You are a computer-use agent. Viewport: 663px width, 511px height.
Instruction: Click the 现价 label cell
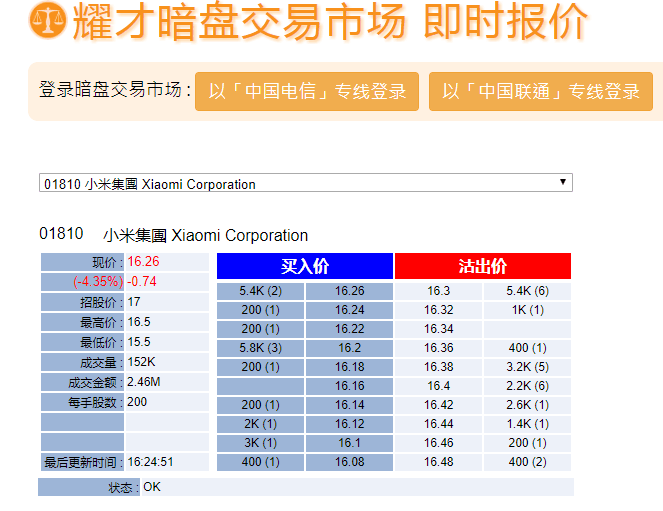(82, 262)
